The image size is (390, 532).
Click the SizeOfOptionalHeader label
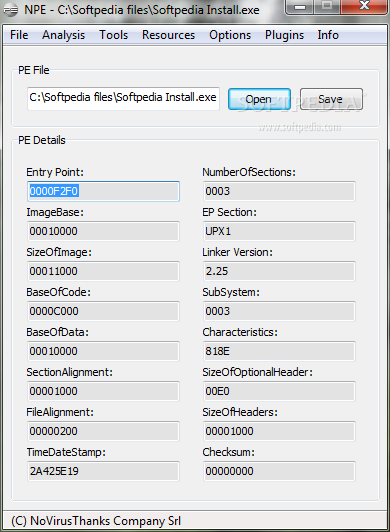(258, 373)
